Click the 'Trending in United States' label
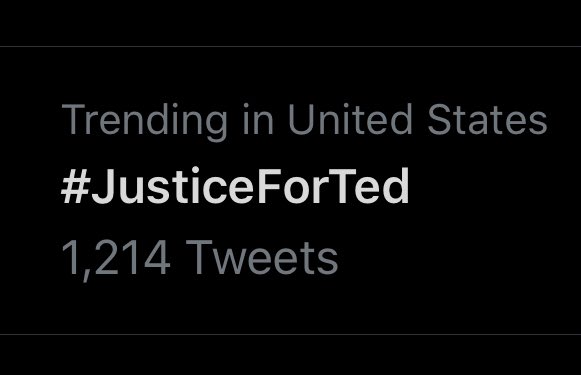Image resolution: width=581 pixels, height=375 pixels. click(x=304, y=121)
